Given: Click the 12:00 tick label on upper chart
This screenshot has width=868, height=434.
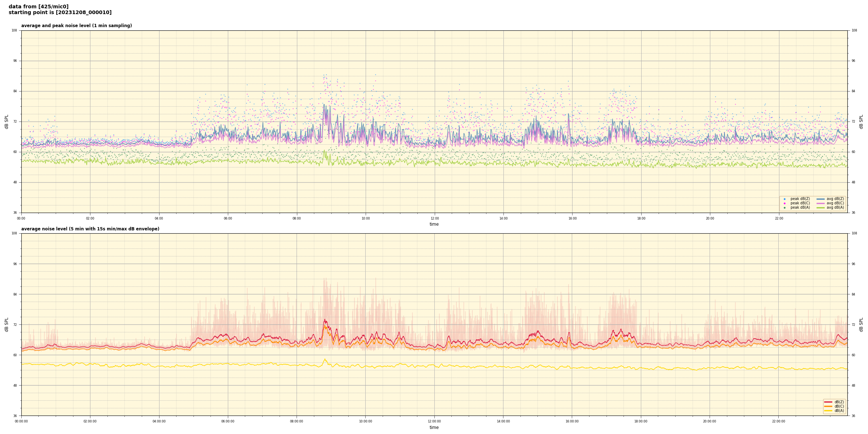Looking at the screenshot, I should pos(434,218).
